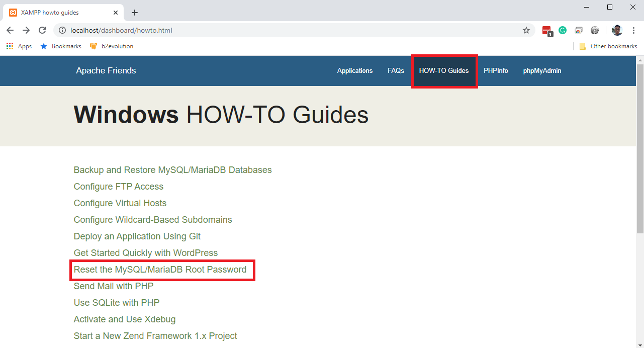
Task: Click the vertical scrollbar thumb
Action: click(x=640, y=148)
